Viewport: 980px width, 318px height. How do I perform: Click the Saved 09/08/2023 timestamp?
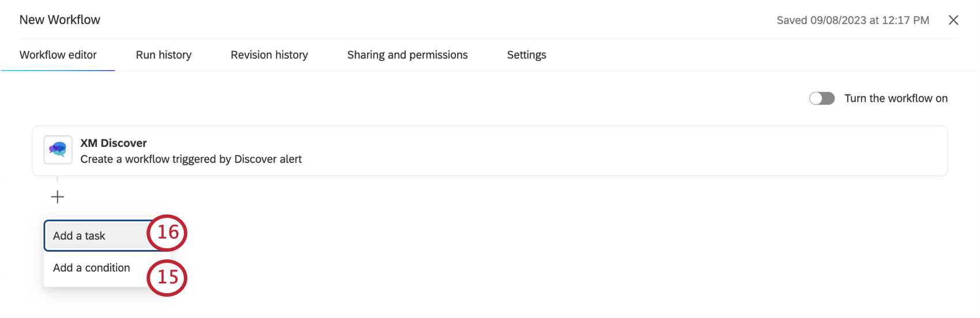click(853, 20)
